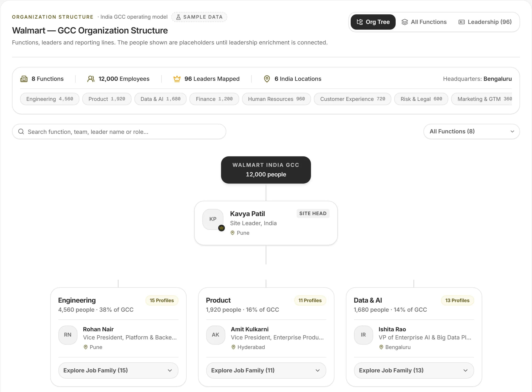Click the people icon beside 12,000 Employees

(91, 79)
